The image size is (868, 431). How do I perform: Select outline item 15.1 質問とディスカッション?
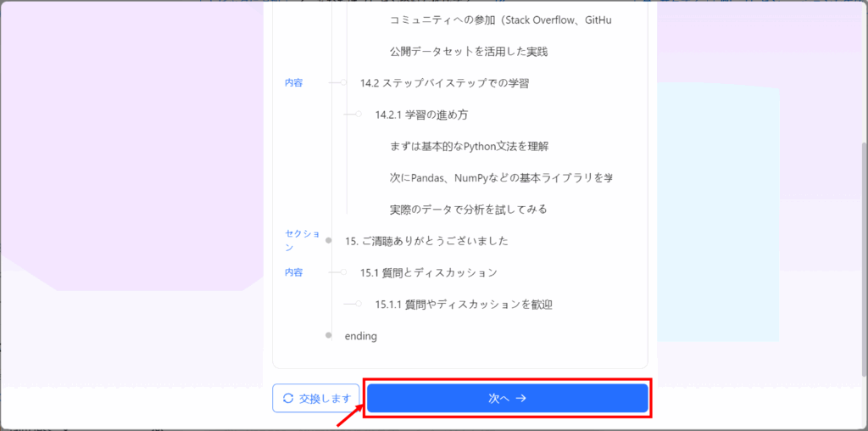[x=428, y=272]
